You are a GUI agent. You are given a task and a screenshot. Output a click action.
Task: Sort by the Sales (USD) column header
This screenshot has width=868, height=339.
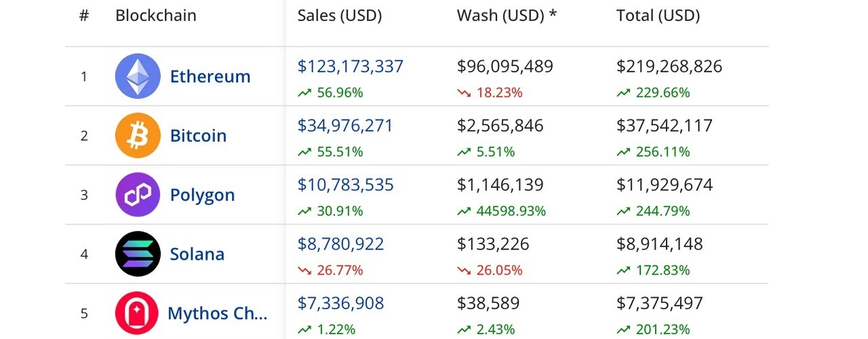pos(339,16)
